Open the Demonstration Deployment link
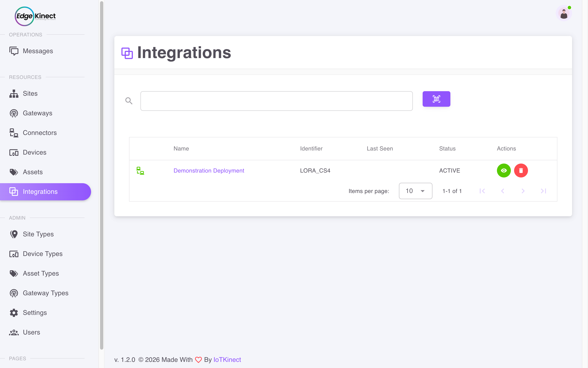 tap(209, 171)
